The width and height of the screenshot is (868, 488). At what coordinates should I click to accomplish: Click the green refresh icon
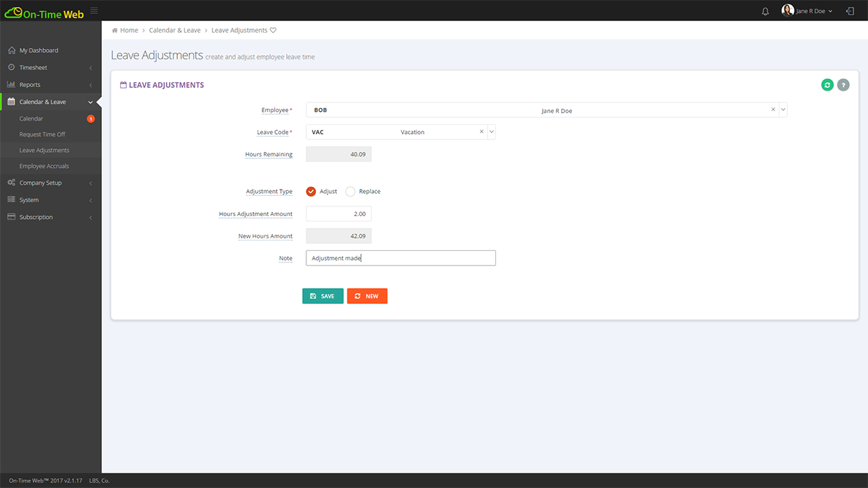[827, 85]
